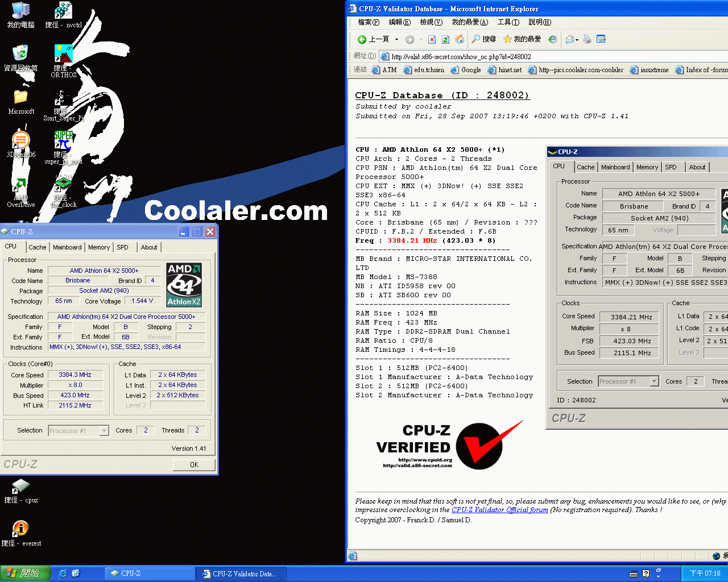Switch to the Mainboard tab in CPU-Z window
728x582 pixels.
[67, 247]
